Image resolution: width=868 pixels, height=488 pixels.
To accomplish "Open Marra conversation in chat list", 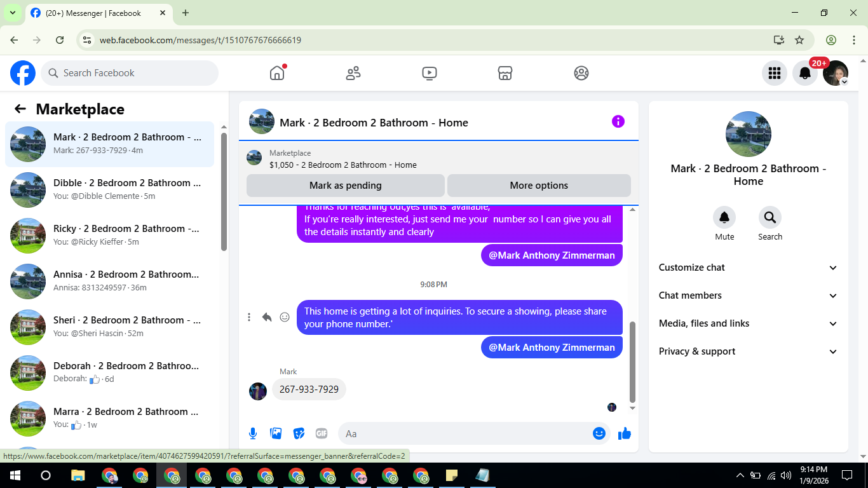I will coord(110,419).
